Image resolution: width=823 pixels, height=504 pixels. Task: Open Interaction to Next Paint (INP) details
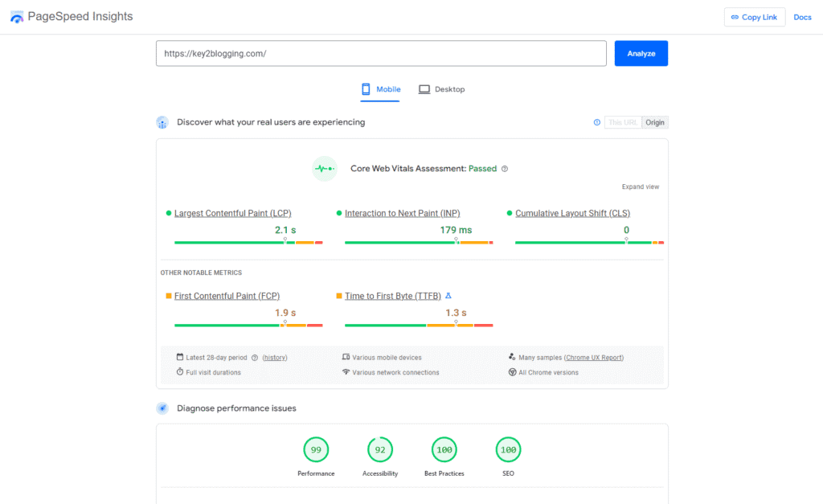coord(402,213)
